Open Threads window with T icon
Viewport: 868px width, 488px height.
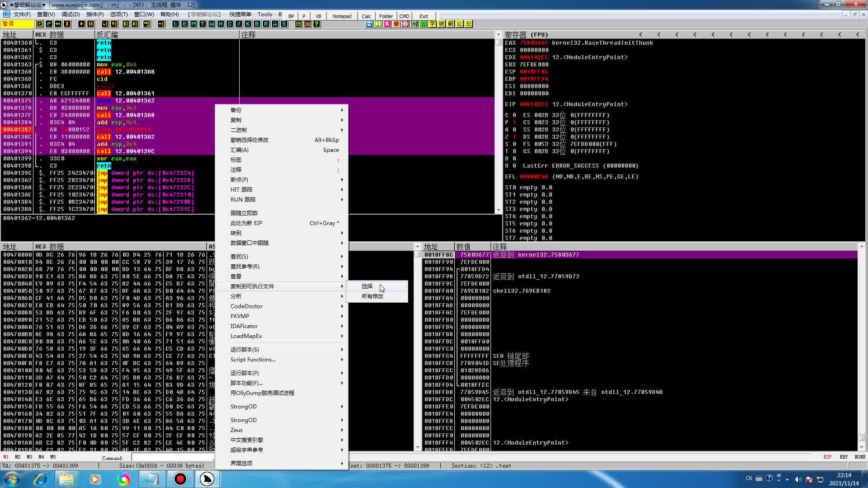(x=203, y=24)
